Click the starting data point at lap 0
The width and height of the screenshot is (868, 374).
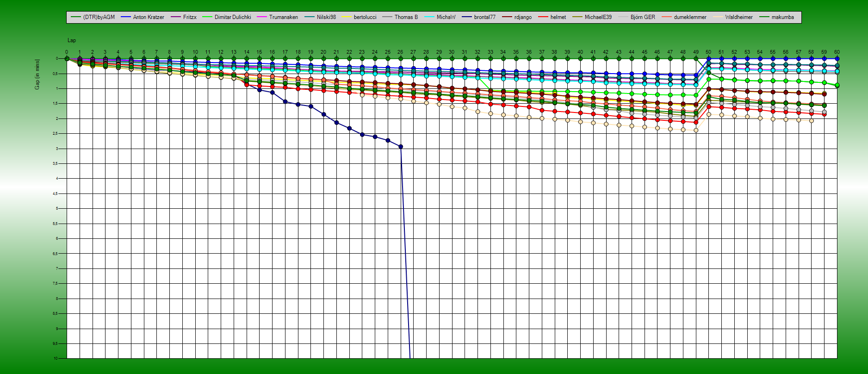coord(67,59)
